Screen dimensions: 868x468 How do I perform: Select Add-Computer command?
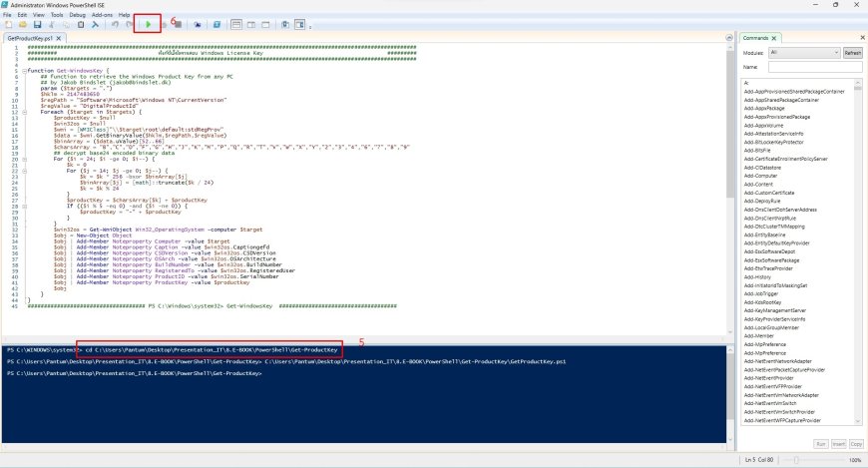tap(760, 176)
